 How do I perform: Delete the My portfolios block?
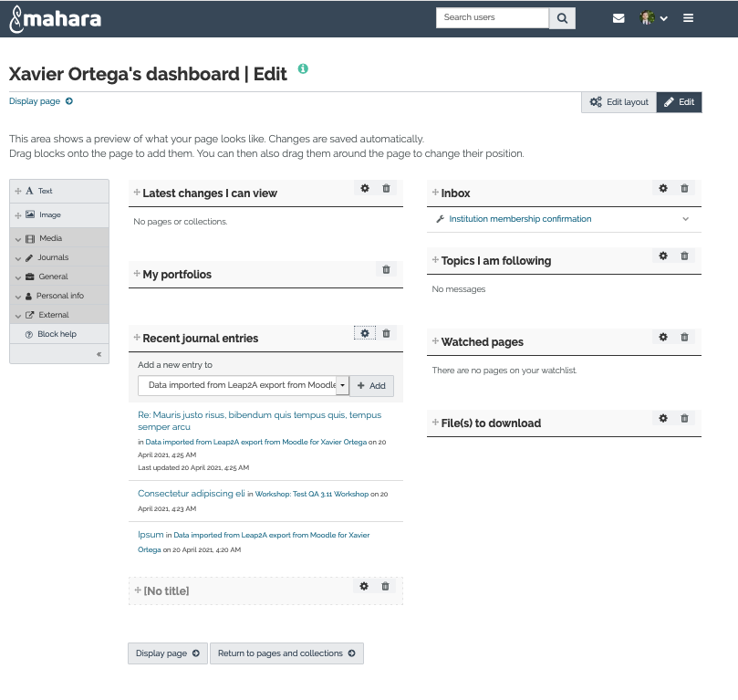[x=386, y=269]
